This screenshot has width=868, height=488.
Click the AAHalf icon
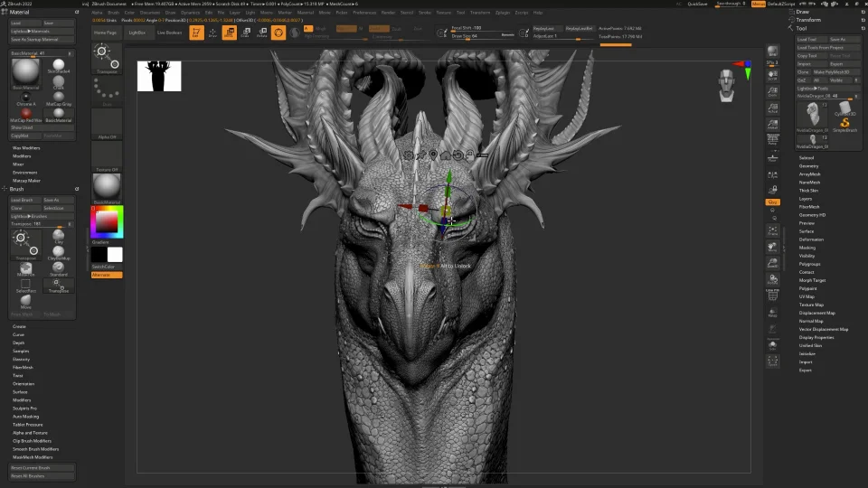tap(773, 125)
